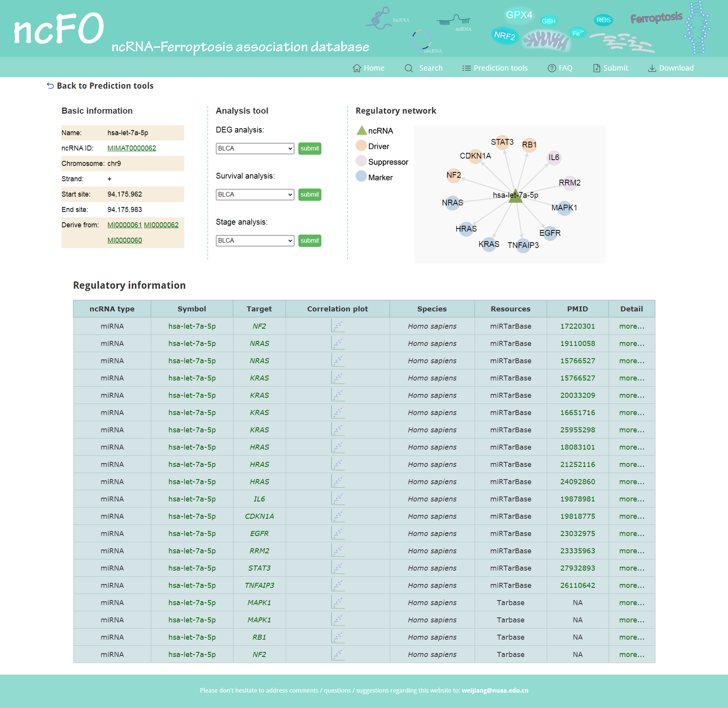This screenshot has width=728, height=708.
Task: Click more… in the RB1 row
Action: [x=632, y=637]
